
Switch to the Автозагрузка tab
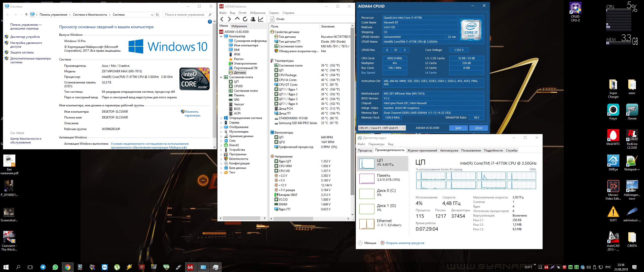(449, 150)
